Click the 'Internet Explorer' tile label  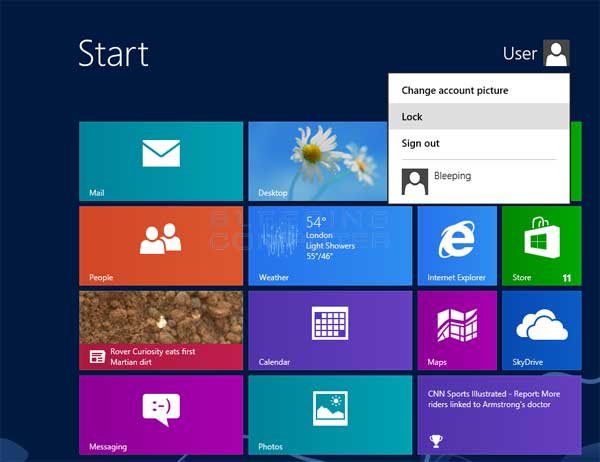457,278
